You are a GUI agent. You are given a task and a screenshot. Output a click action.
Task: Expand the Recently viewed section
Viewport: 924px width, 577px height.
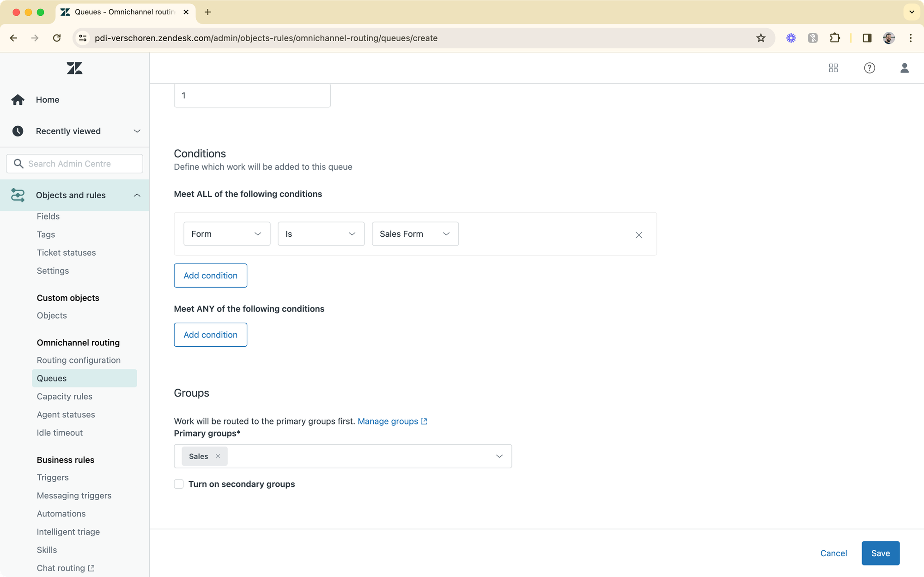[137, 131]
